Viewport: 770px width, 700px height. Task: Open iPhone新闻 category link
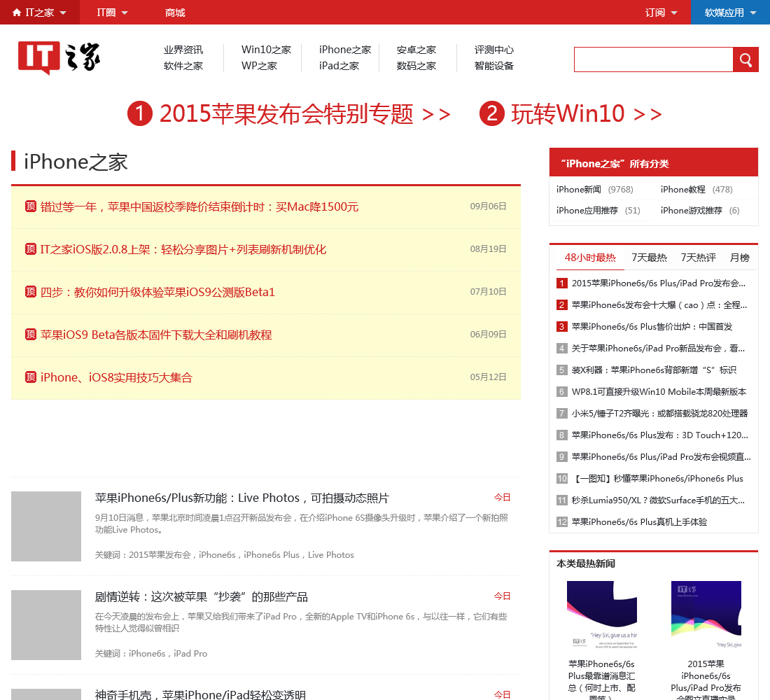578,190
